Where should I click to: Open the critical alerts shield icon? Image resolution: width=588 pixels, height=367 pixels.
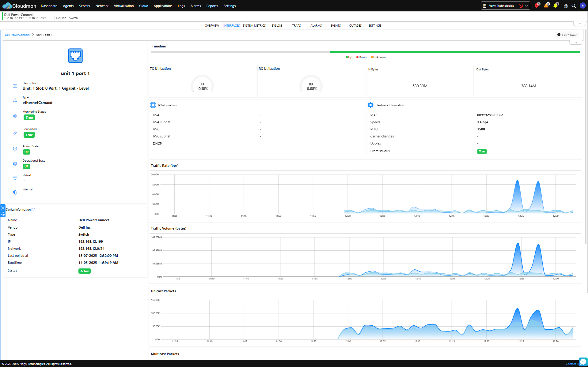pyautogui.click(x=537, y=6)
